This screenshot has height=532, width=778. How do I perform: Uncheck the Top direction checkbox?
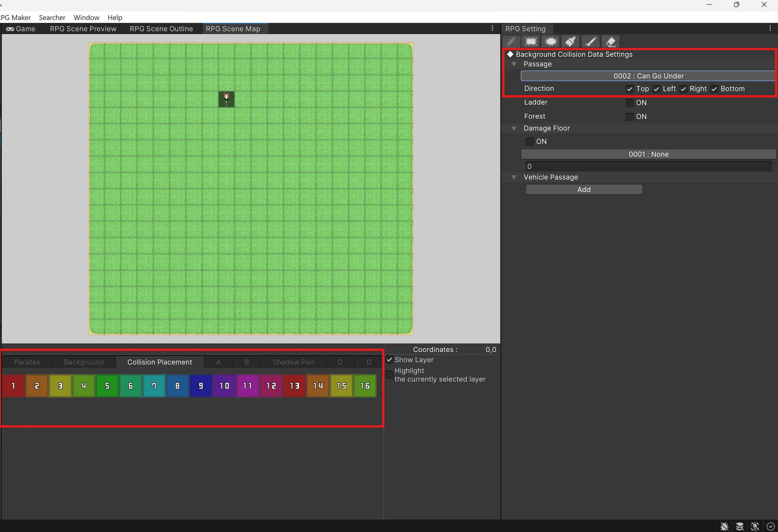coord(629,89)
